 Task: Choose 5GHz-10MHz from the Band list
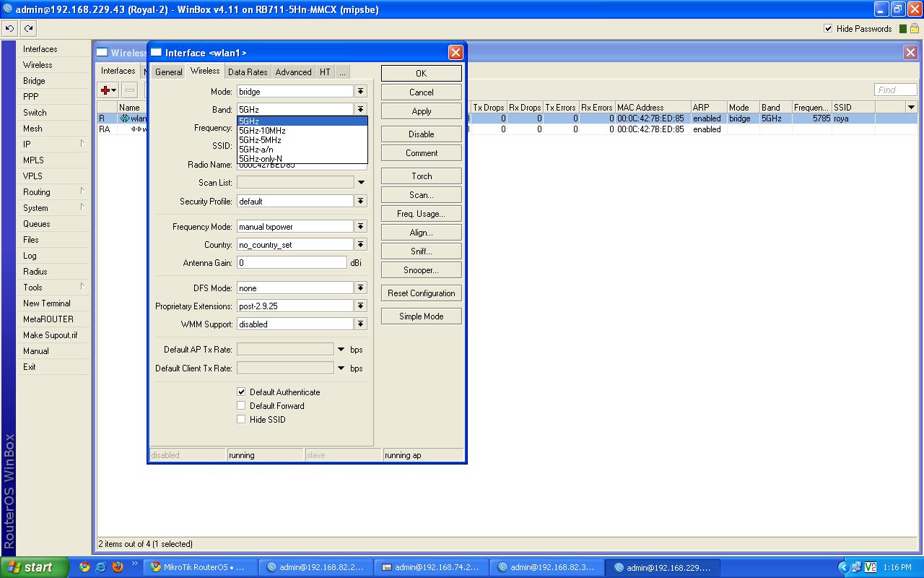302,131
